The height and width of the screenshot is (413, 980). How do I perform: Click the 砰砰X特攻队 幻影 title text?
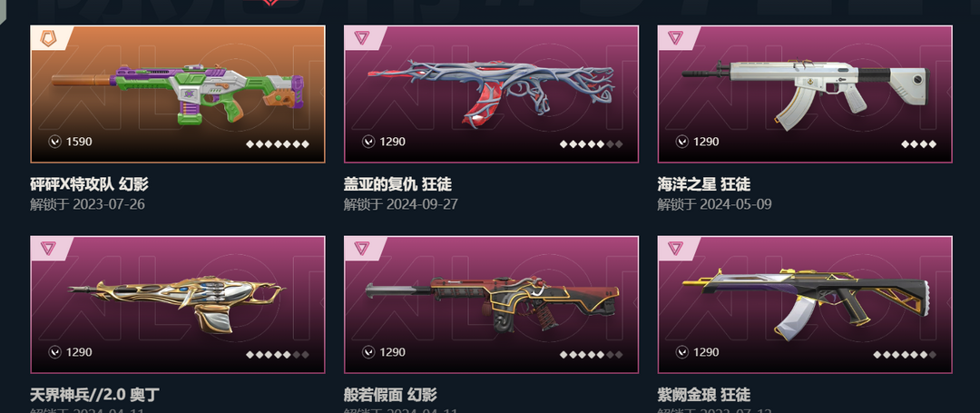[89, 184]
